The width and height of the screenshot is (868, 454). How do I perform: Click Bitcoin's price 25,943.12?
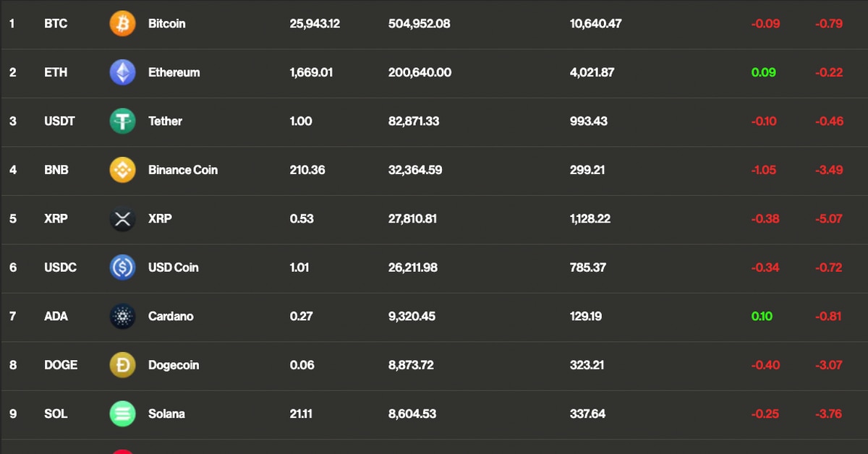point(315,23)
